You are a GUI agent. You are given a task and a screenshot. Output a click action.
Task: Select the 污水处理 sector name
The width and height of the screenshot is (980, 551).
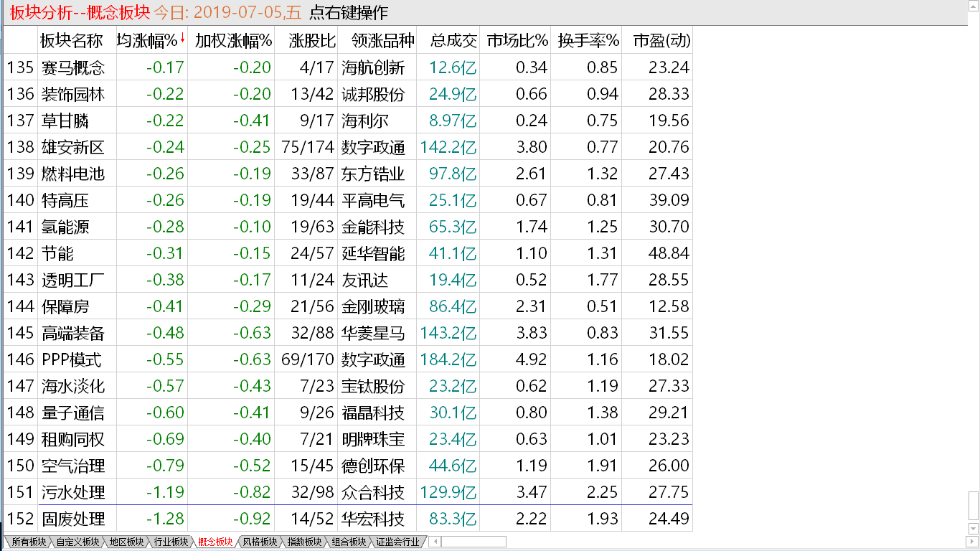72,492
